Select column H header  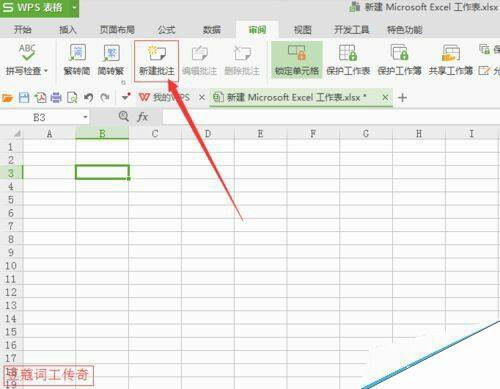[x=419, y=134]
